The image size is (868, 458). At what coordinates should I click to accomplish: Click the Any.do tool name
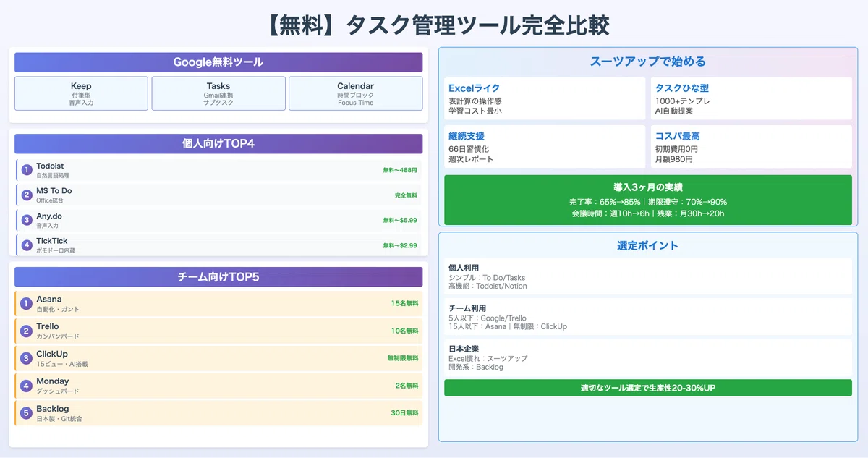coord(49,216)
